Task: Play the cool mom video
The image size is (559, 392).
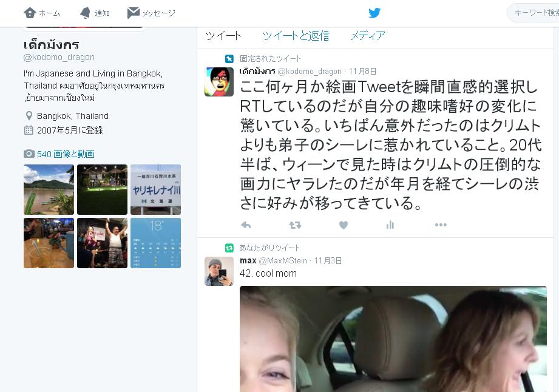Action: [x=393, y=339]
